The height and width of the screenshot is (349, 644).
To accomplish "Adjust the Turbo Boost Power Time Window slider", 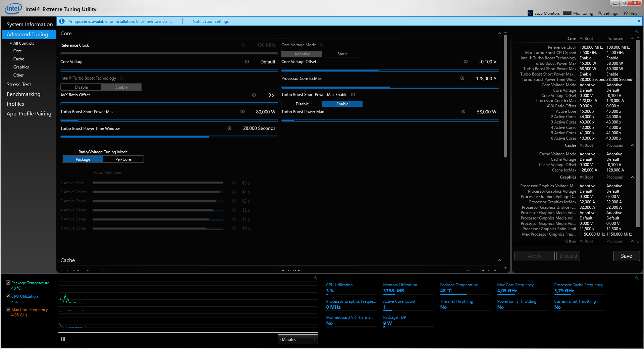I will (x=169, y=137).
